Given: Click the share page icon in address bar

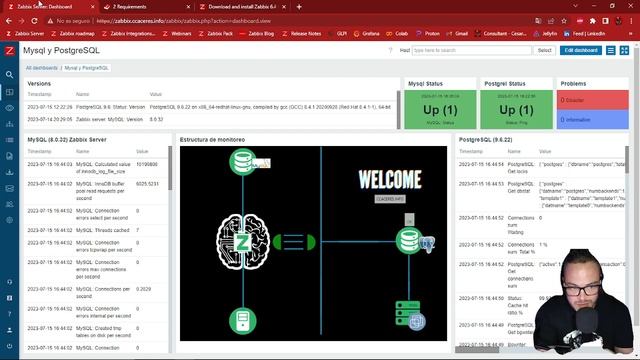Looking at the screenshot, I should coord(551,21).
